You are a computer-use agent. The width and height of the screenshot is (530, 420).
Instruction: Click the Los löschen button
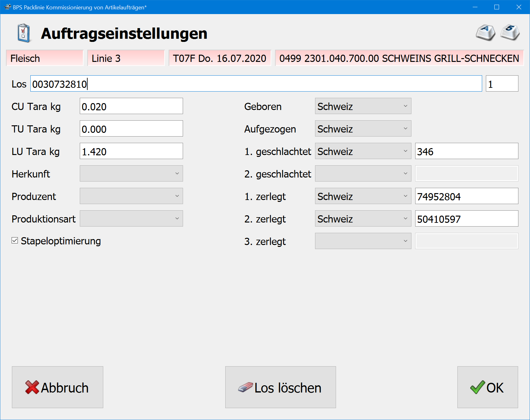click(x=280, y=387)
